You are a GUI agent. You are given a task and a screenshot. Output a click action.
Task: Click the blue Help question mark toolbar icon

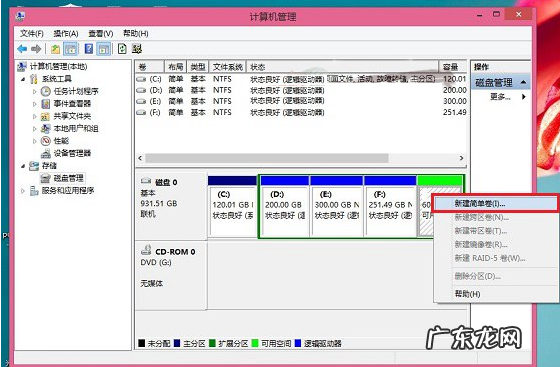coord(89,49)
